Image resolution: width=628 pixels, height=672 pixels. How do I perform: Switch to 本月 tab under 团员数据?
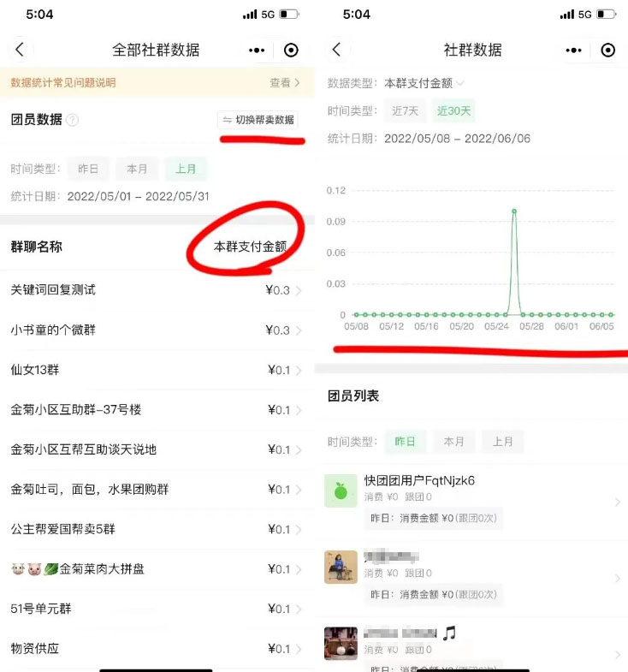tap(137, 169)
